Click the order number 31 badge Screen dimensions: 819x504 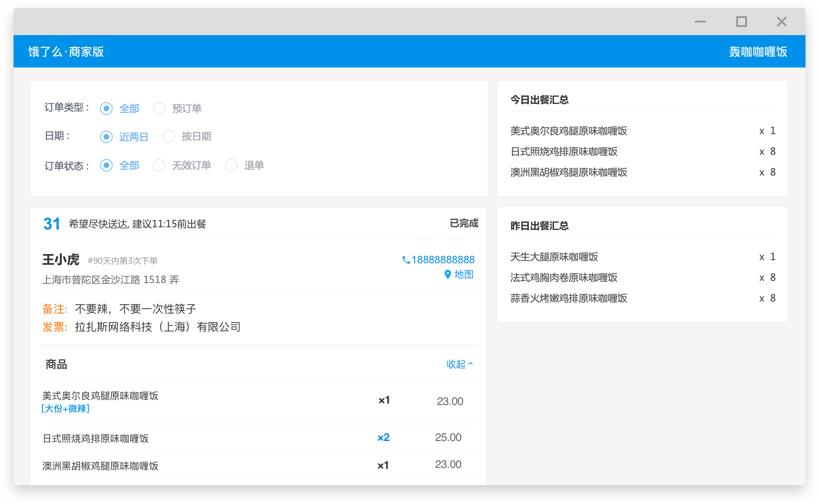tap(51, 224)
